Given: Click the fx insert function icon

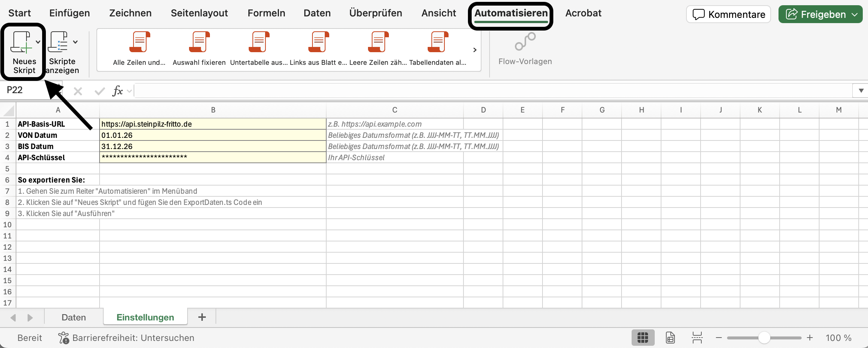Looking at the screenshot, I should click(117, 91).
